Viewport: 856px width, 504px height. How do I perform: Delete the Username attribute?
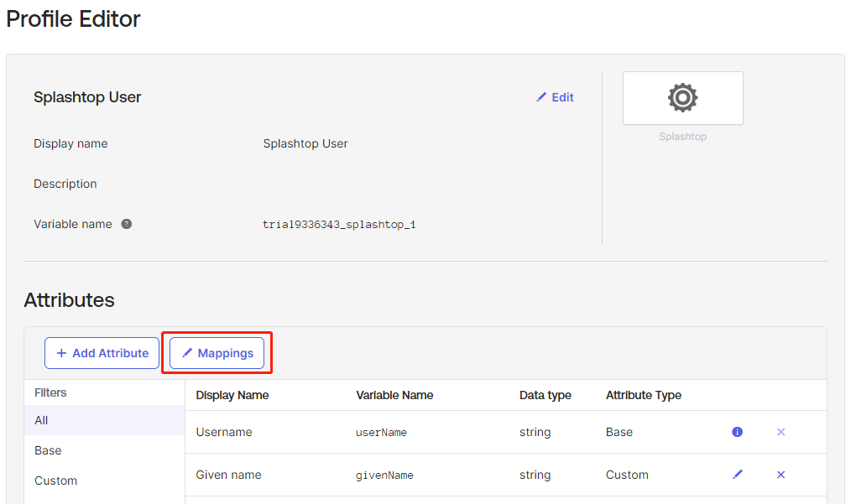coord(780,432)
